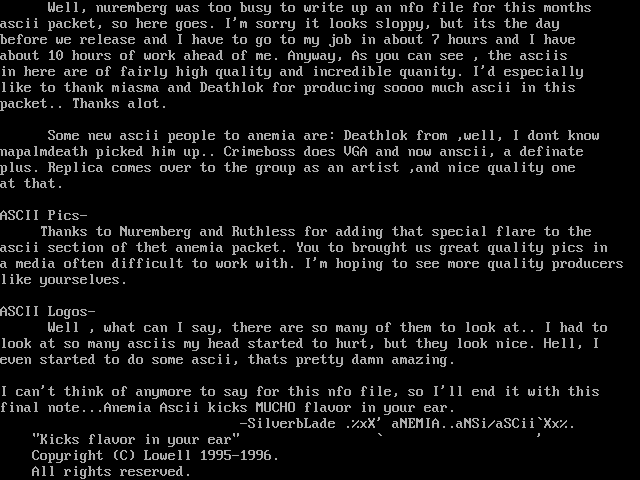The height and width of the screenshot is (480, 640).
Task: Click the '-SilverbLade' signature text
Action: point(288,424)
